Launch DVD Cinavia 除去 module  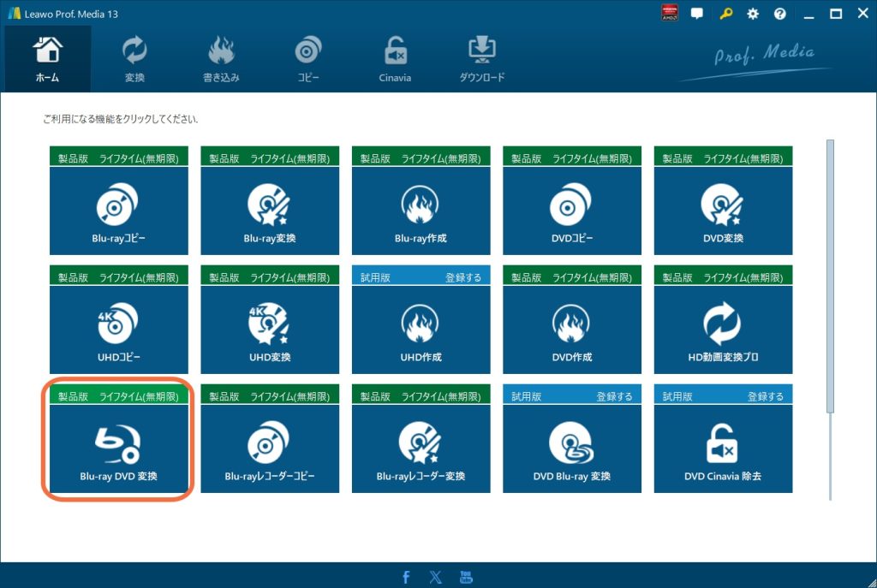[723, 448]
